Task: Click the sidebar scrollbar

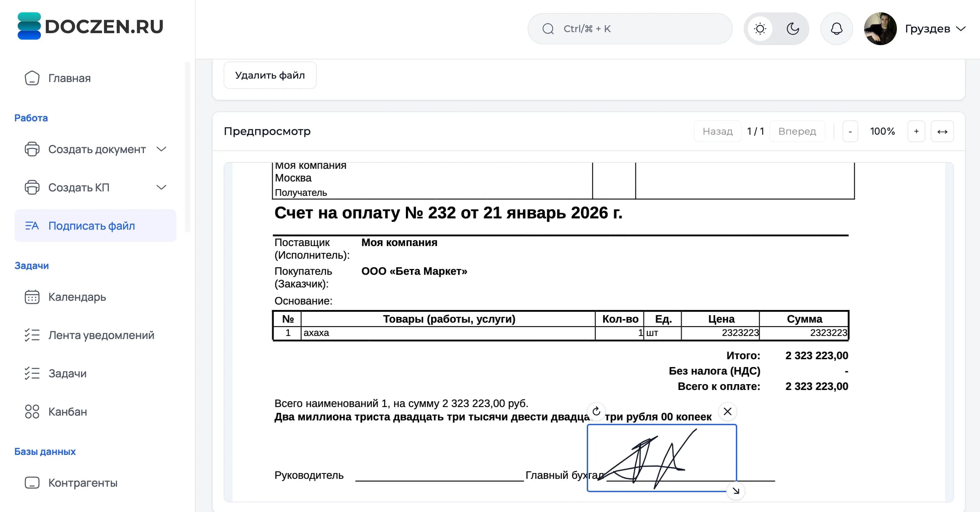Action: coord(187,147)
